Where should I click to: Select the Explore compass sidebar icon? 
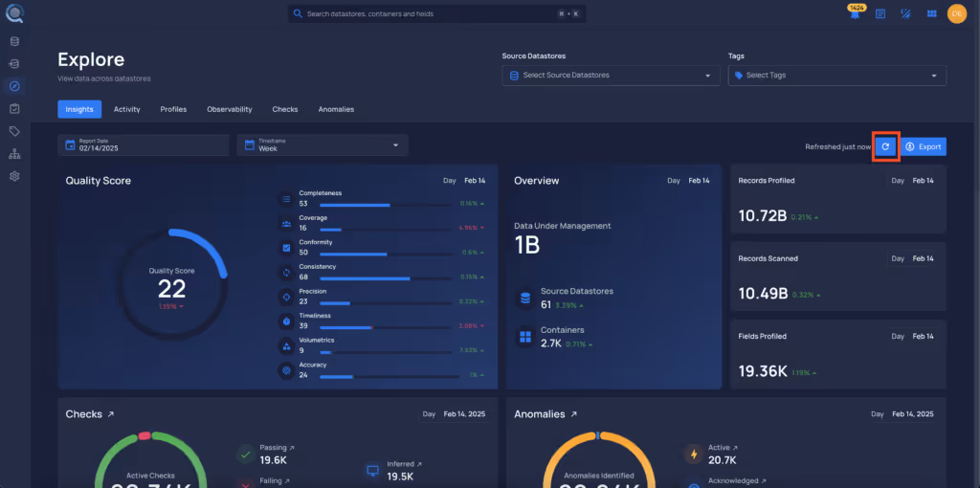click(x=14, y=86)
